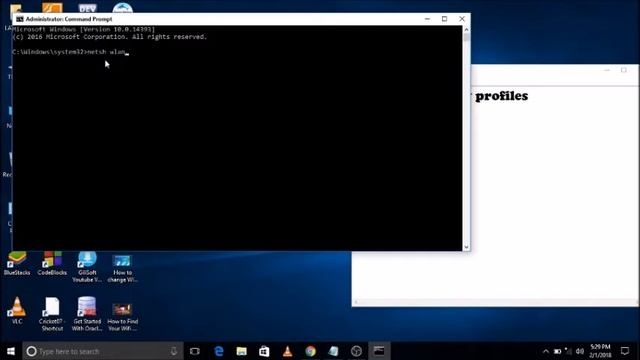Maximize the Command Prompt window
640x360 pixels.
pyautogui.click(x=444, y=19)
